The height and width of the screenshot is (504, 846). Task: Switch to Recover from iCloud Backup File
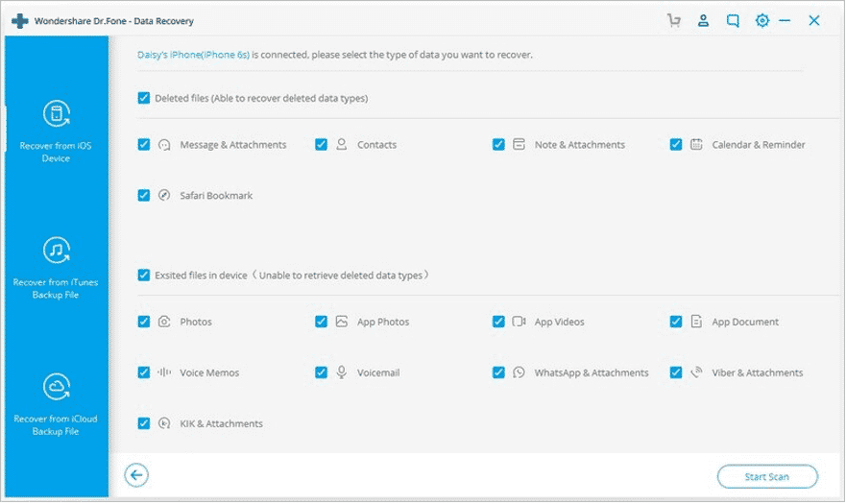point(56,403)
